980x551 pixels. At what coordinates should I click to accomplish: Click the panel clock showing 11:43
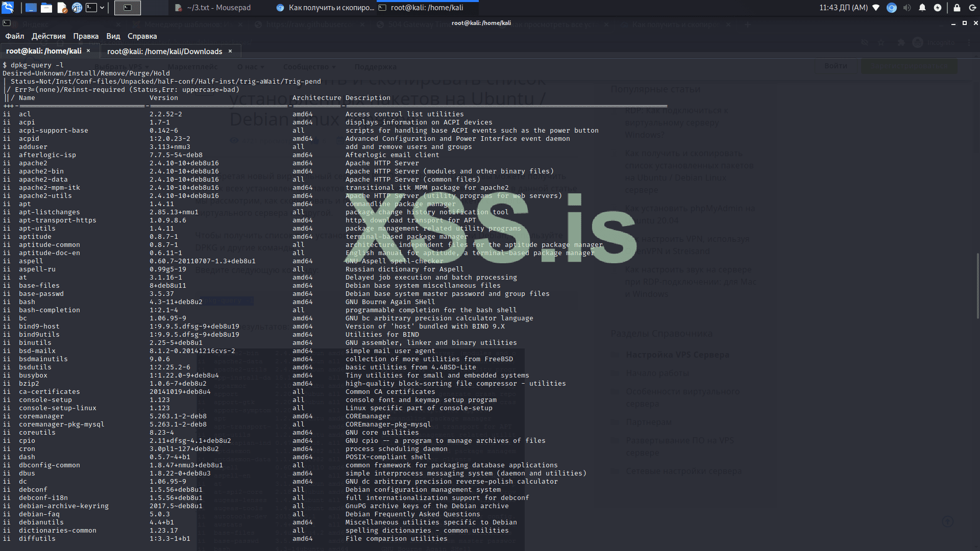(x=843, y=8)
